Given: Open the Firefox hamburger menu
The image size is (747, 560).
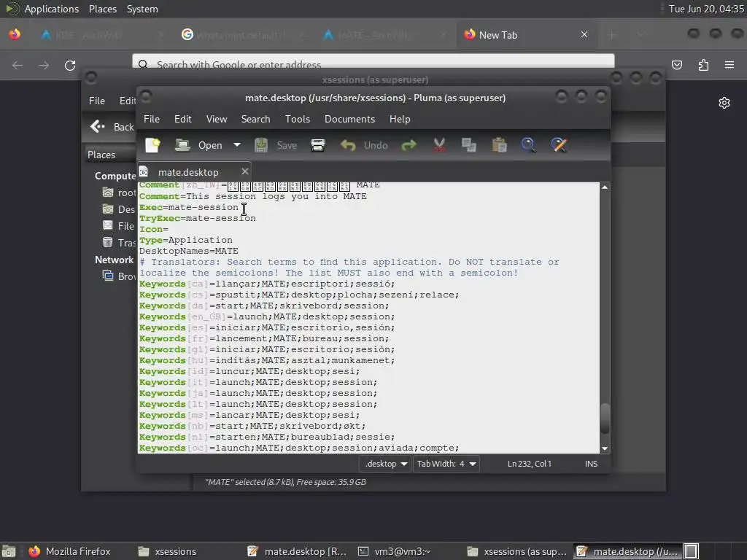Looking at the screenshot, I should [729, 65].
